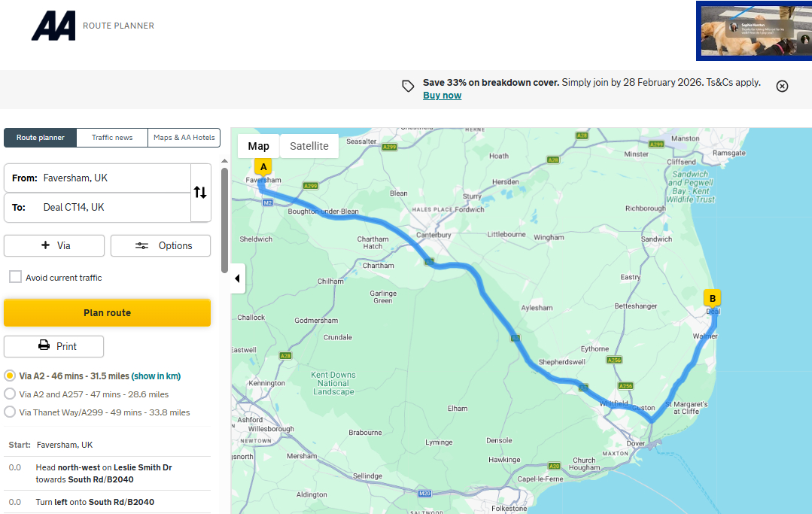Click the price tag icon in banner

pos(408,86)
